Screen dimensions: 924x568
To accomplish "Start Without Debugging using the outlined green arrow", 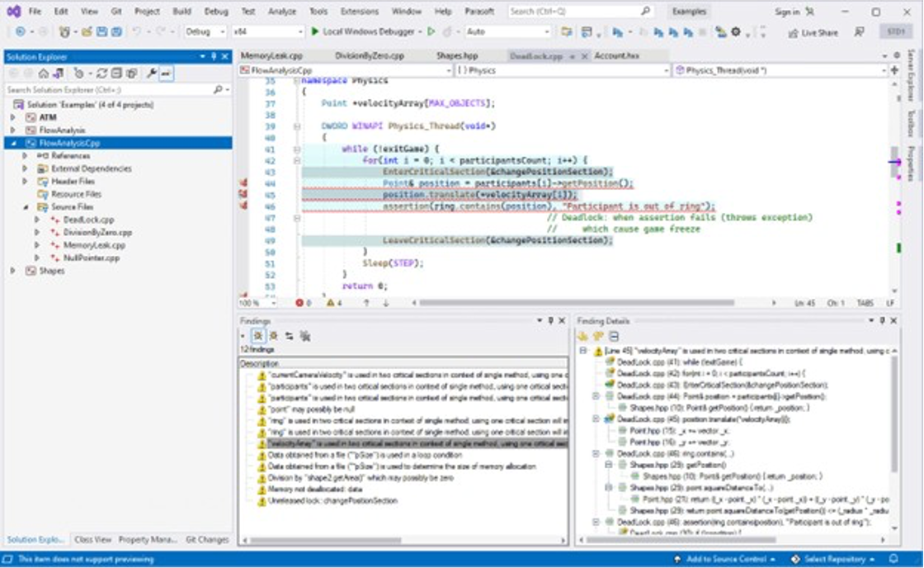I will point(431,31).
